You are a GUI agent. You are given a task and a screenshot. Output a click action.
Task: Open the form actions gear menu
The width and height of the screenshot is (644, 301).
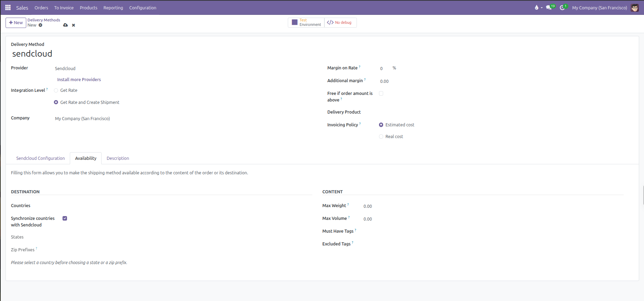[40, 25]
